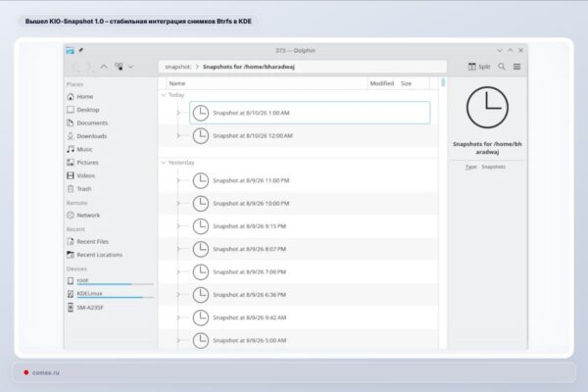Viewport: 588px width, 392px height.
Task: Expand the 8/9/26 11:00 PM snapshot
Action: (x=178, y=180)
